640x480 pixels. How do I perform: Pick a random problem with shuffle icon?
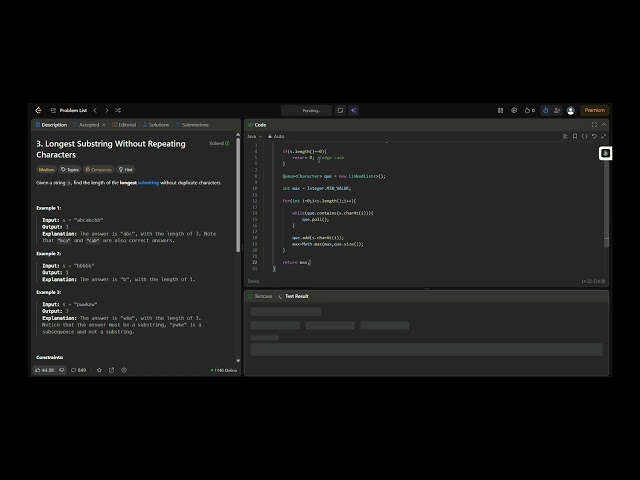click(118, 110)
